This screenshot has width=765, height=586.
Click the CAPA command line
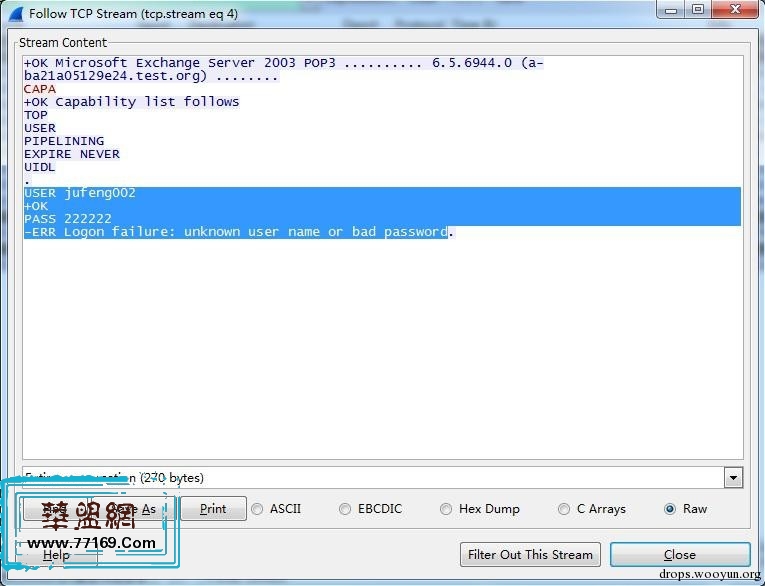[40, 89]
